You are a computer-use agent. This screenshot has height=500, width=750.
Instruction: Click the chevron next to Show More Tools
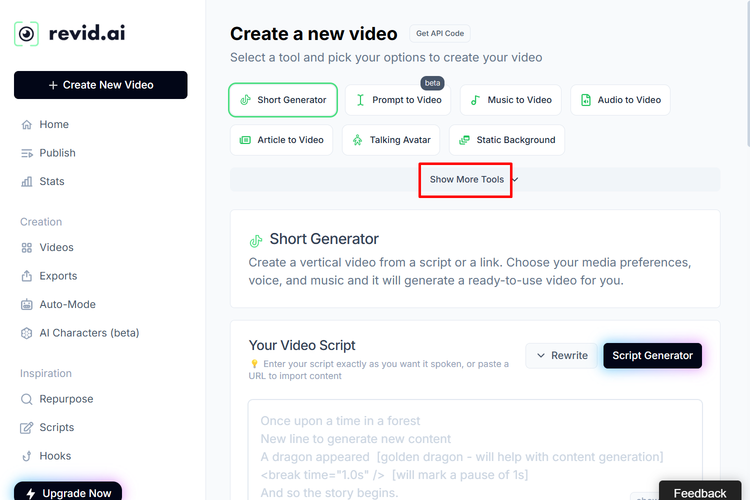(515, 180)
